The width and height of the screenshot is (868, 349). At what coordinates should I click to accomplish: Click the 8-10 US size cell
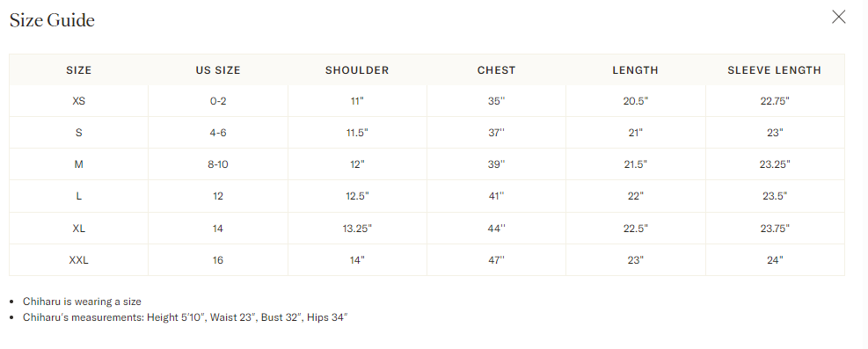point(218,164)
